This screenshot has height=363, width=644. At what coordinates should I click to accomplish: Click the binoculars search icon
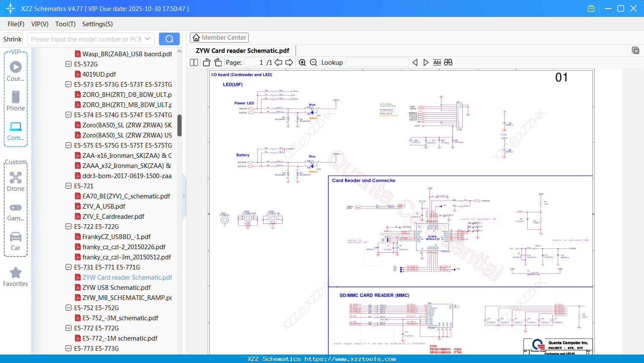(x=448, y=62)
